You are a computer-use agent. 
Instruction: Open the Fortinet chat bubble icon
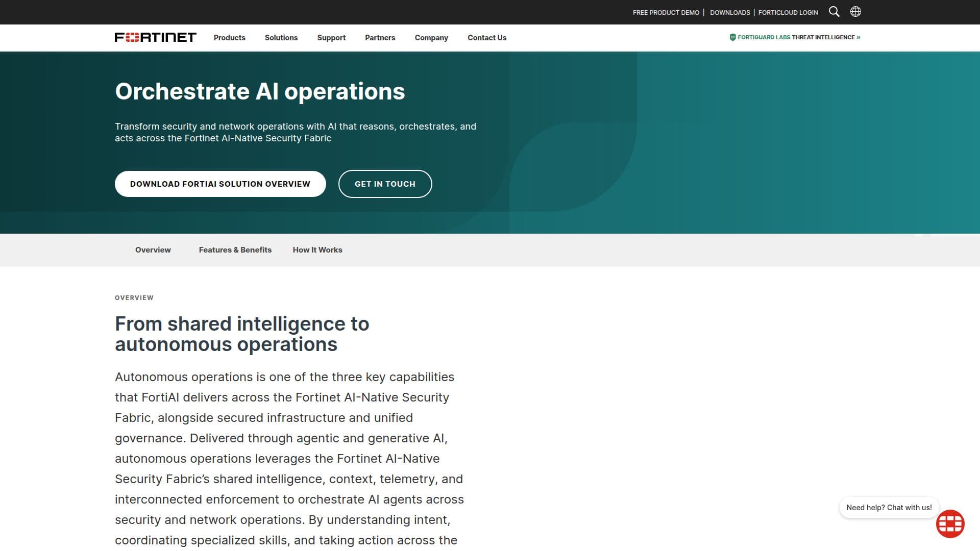pos(950,523)
